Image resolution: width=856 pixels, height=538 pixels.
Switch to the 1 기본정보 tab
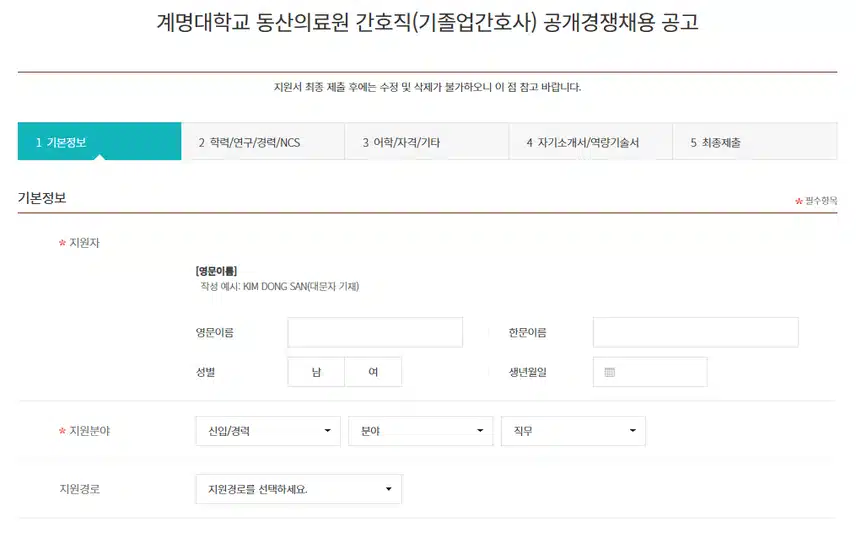tap(99, 141)
